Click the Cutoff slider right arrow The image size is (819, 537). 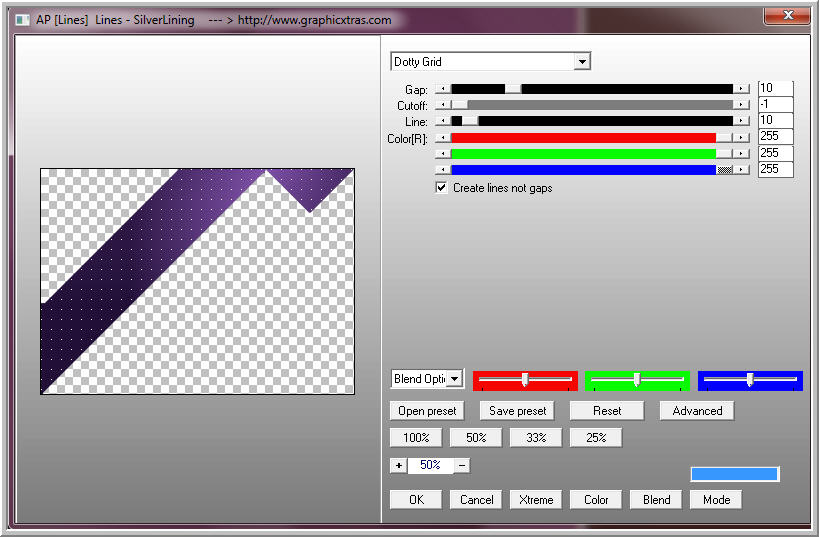point(741,105)
